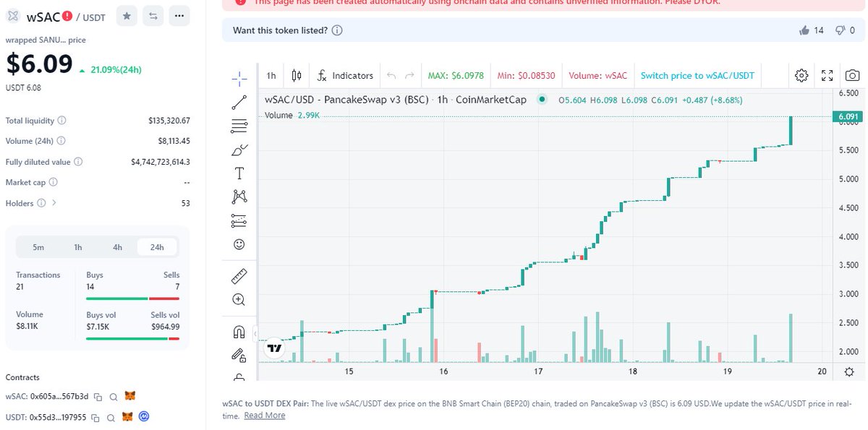Switch chart to MAX price view
868x430 pixels.
coord(456,75)
